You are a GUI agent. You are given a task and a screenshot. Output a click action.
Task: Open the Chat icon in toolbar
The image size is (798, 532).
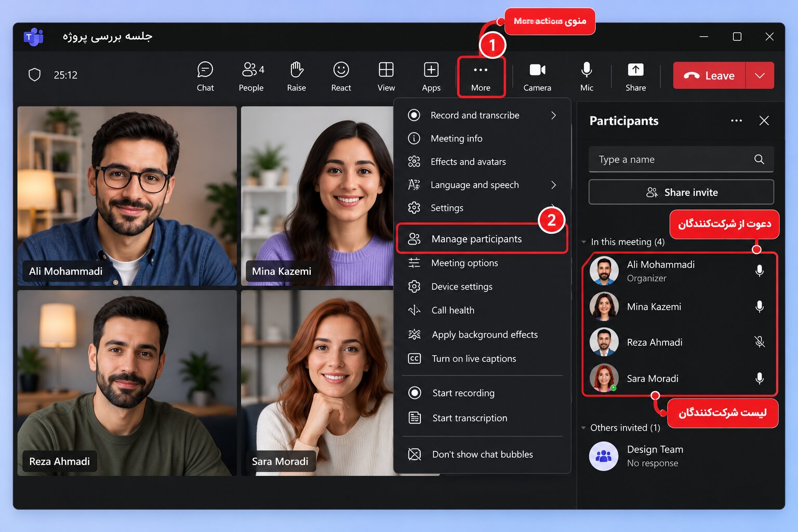coord(205,70)
